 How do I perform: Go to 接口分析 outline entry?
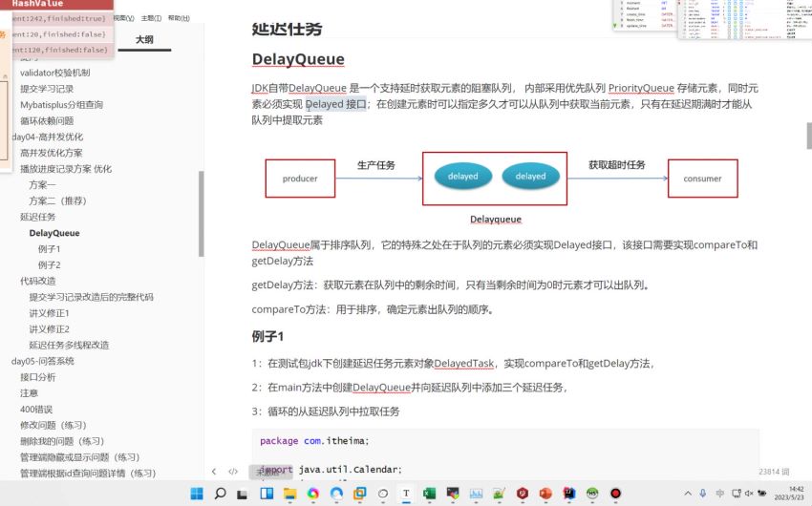38,377
